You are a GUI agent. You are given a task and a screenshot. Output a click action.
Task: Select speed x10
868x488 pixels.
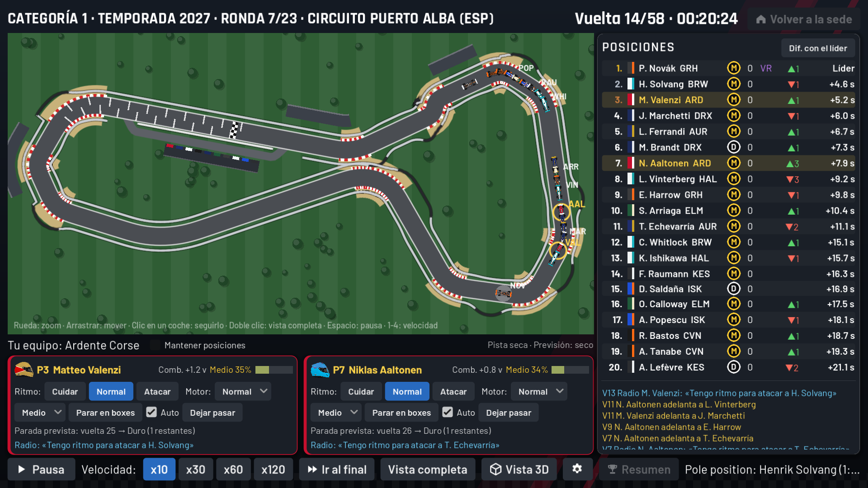pyautogui.click(x=159, y=469)
